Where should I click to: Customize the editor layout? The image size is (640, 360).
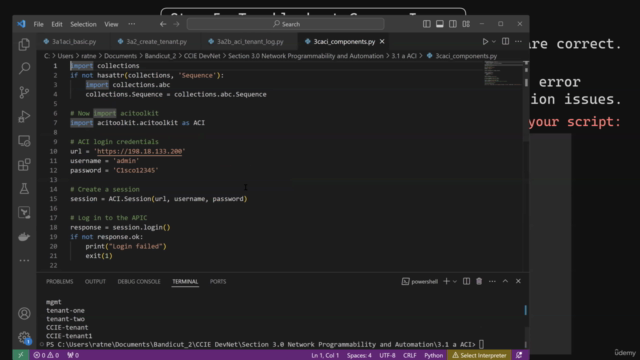(466, 24)
